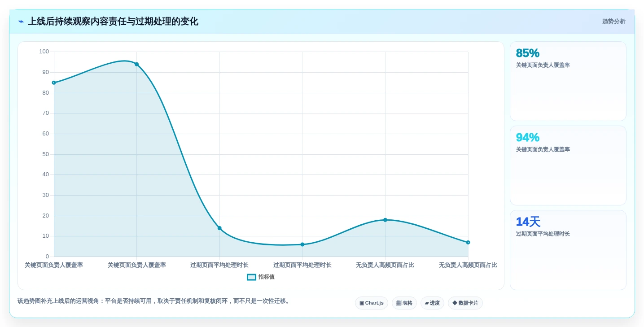Image resolution: width=644 pixels, height=327 pixels.
Task: Click the Chart.js tag chip
Action: tap(372, 303)
